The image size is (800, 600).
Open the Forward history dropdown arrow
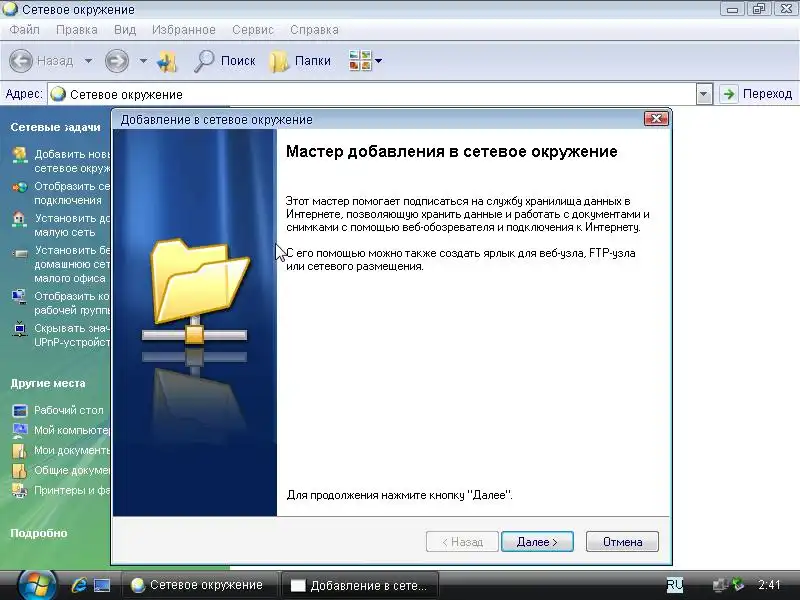143,61
